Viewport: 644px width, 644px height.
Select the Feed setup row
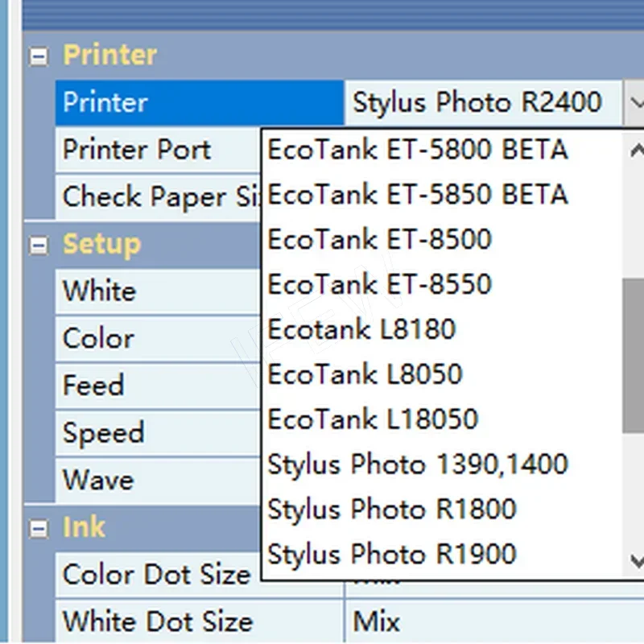158,386
